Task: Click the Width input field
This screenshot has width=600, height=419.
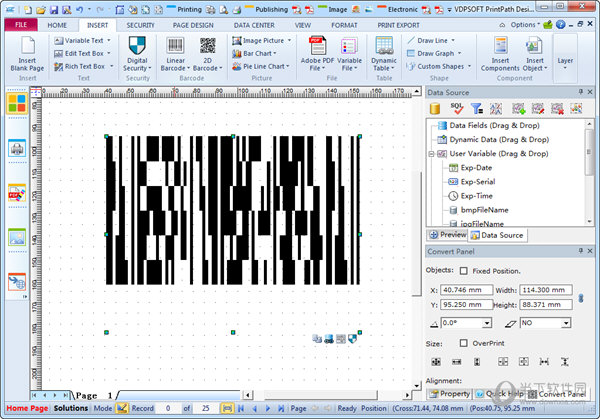Action: click(x=546, y=290)
